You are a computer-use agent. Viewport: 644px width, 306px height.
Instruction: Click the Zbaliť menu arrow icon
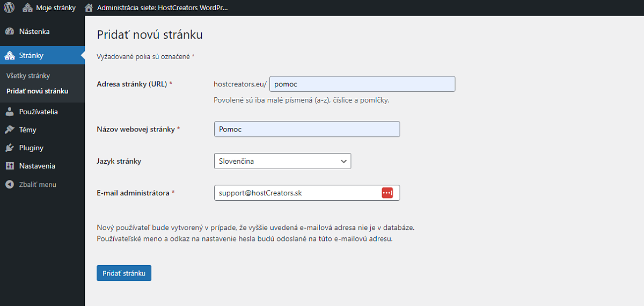tap(9, 184)
